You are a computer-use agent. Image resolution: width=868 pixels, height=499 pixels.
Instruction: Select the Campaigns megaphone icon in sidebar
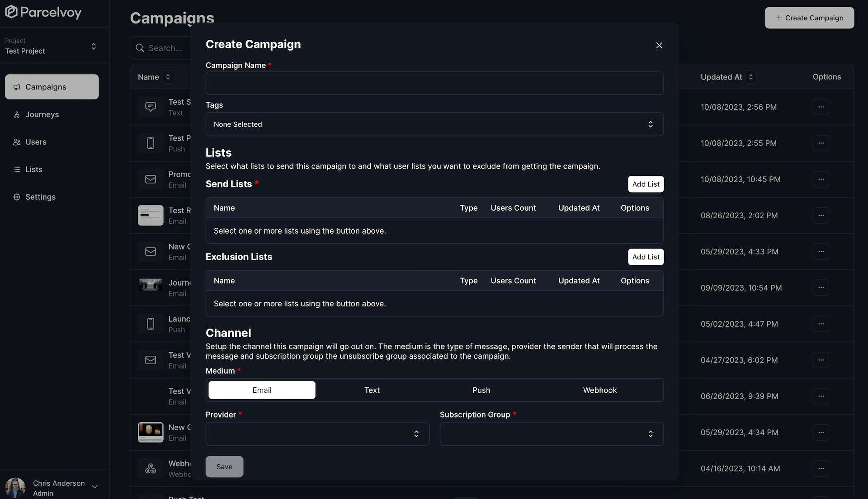point(17,87)
